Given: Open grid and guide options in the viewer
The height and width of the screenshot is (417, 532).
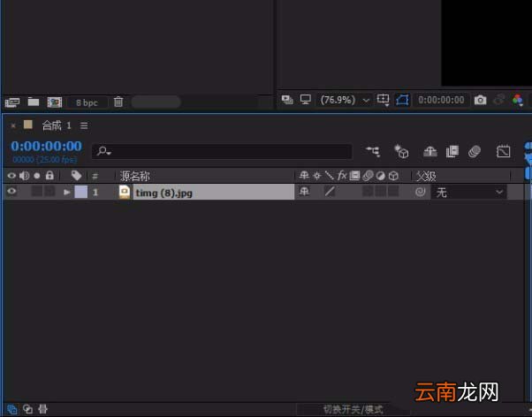Looking at the screenshot, I should click(383, 100).
